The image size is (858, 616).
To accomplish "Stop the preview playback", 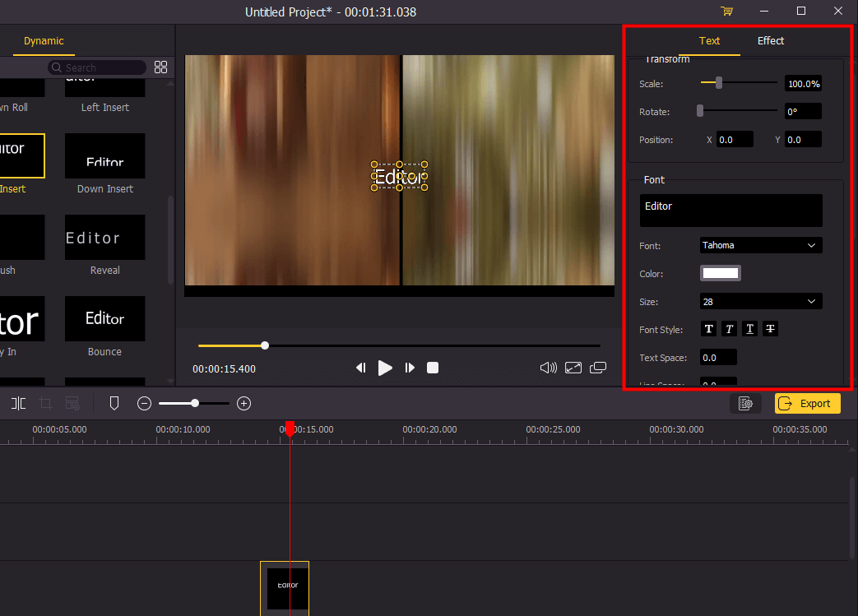I will [433, 368].
